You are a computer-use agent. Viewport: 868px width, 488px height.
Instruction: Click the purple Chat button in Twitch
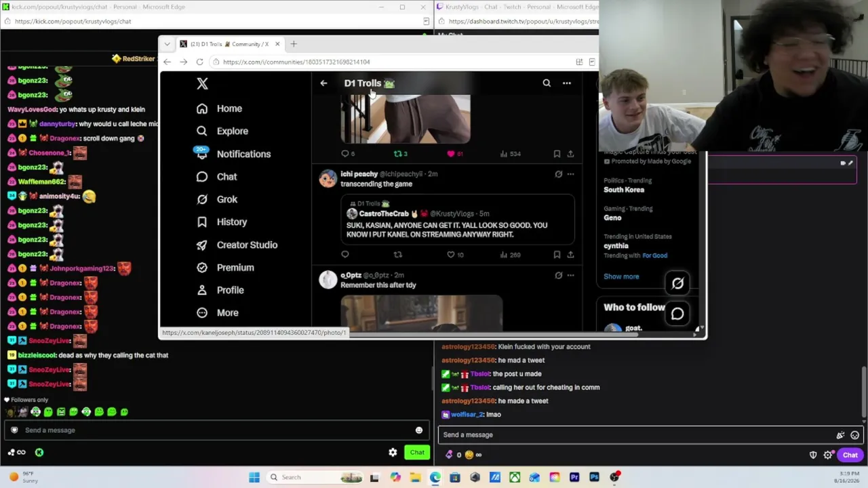[850, 455]
